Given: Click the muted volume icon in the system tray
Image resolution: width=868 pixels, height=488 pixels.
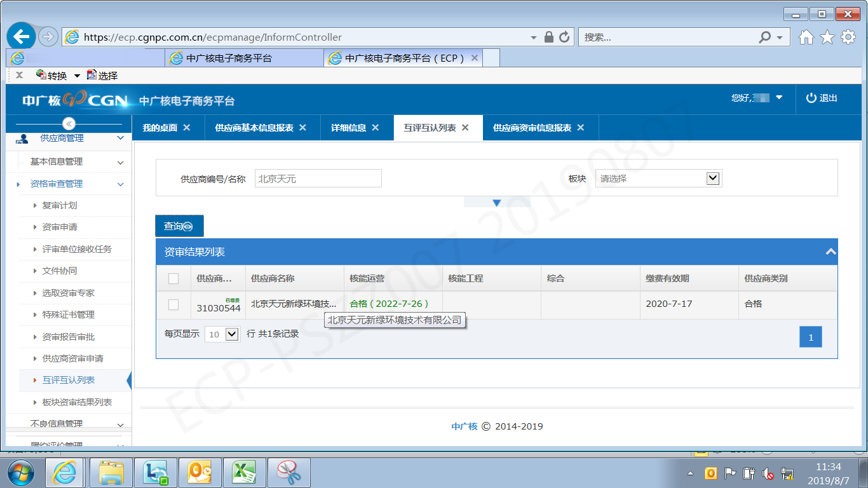Looking at the screenshot, I should click(768, 474).
